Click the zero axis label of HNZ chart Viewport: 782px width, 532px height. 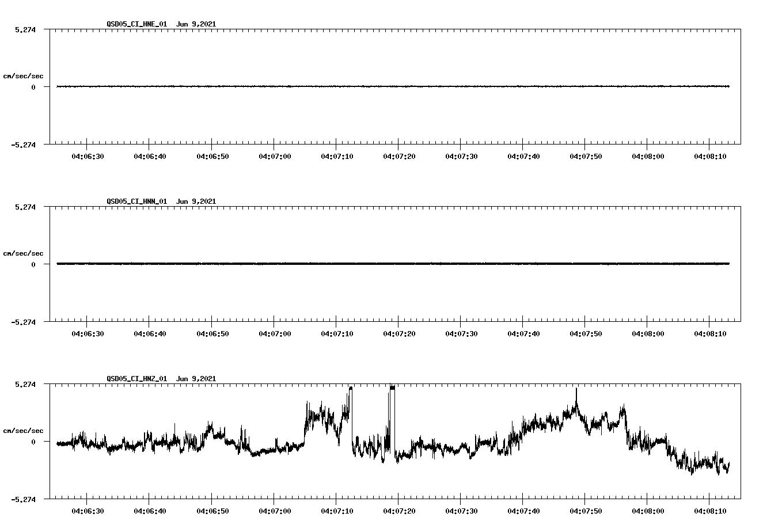[33, 442]
